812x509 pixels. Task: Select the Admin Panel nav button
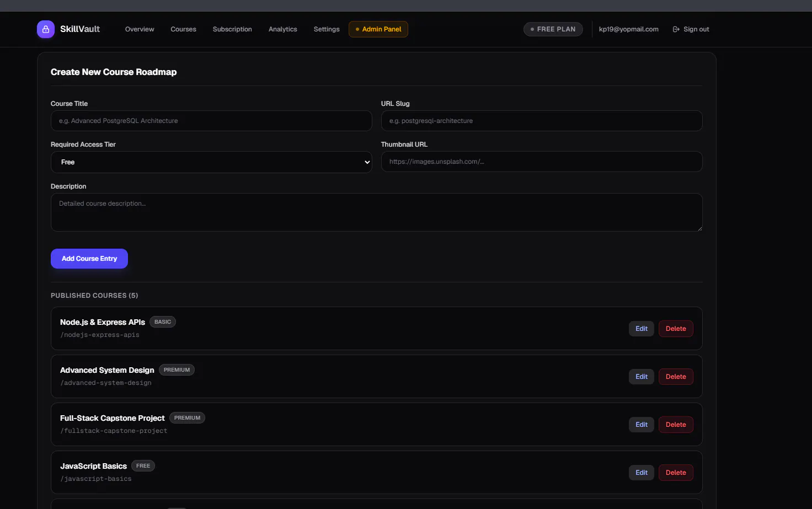click(378, 29)
